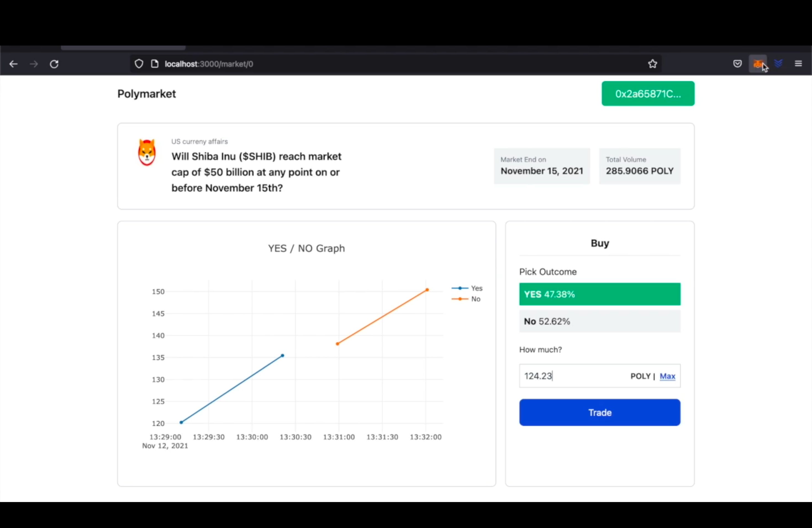Open the shield tracking protection icon
812x528 pixels.
[x=139, y=64]
